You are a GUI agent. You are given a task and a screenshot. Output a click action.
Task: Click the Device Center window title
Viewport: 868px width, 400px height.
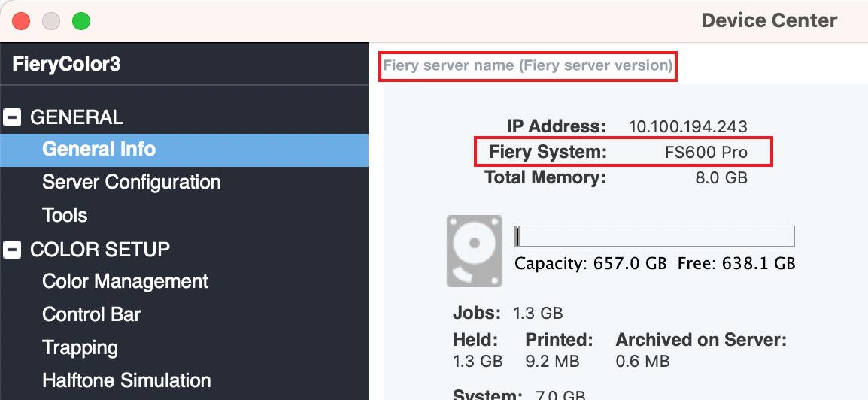[769, 20]
